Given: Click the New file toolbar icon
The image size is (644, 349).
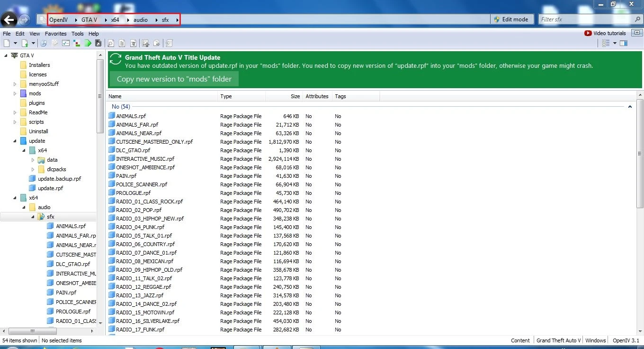Looking at the screenshot, I should point(7,43).
